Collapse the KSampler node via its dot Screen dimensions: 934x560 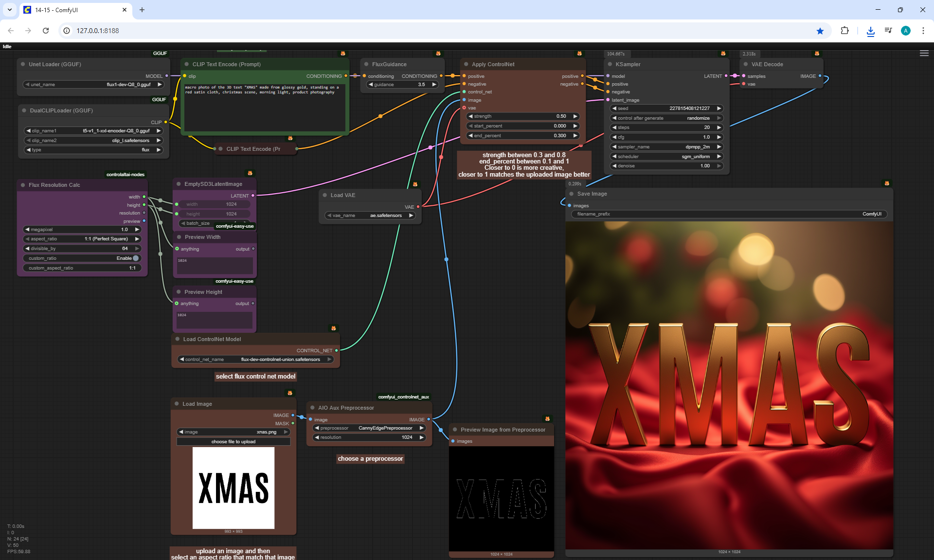pyautogui.click(x=610, y=64)
